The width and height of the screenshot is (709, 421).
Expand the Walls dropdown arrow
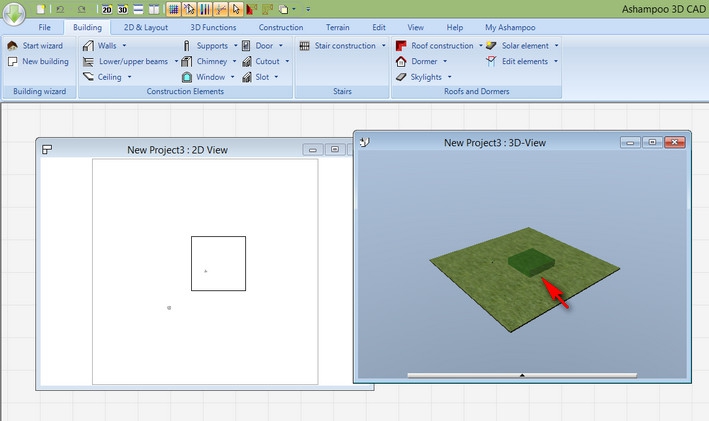124,46
